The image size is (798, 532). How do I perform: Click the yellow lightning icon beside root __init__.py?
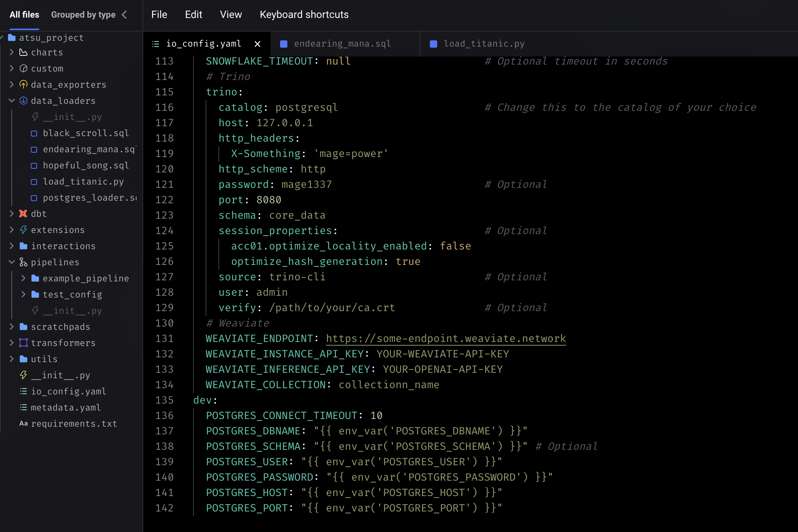click(x=23, y=375)
